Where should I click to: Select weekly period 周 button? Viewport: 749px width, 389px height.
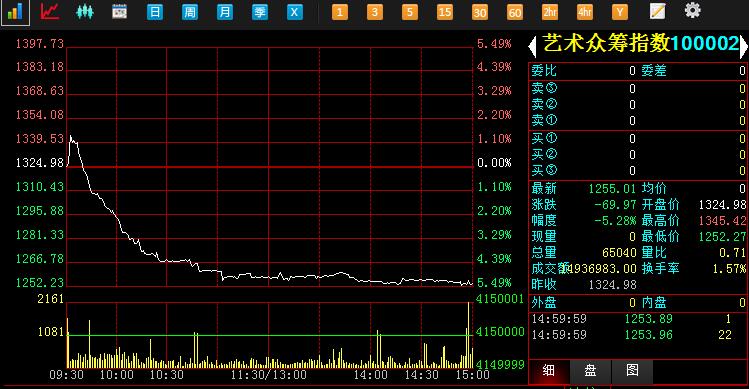[x=190, y=11]
